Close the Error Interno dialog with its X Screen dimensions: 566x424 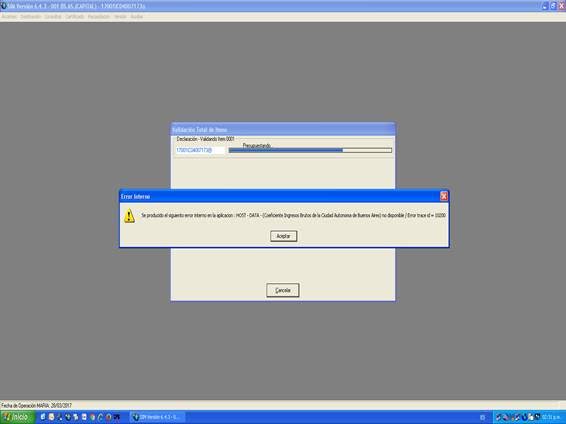444,196
